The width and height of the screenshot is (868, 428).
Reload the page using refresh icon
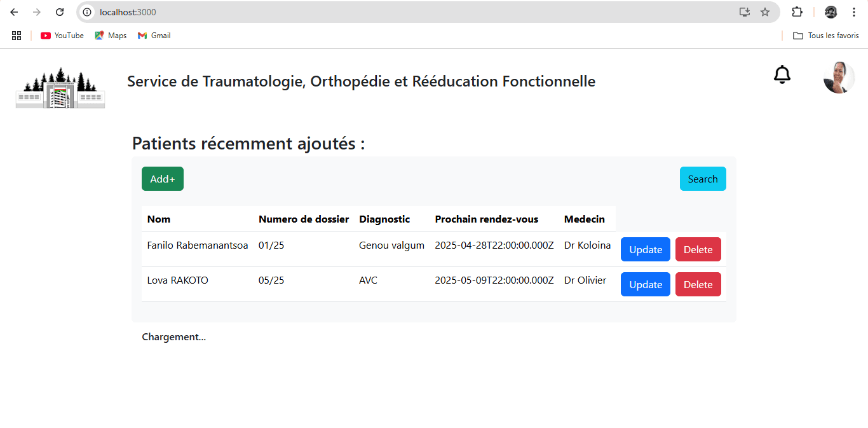pos(60,12)
